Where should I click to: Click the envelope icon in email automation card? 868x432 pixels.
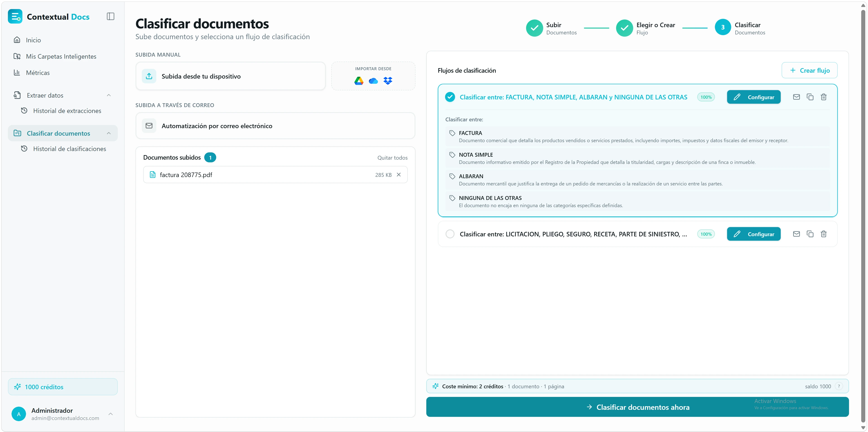coord(149,126)
